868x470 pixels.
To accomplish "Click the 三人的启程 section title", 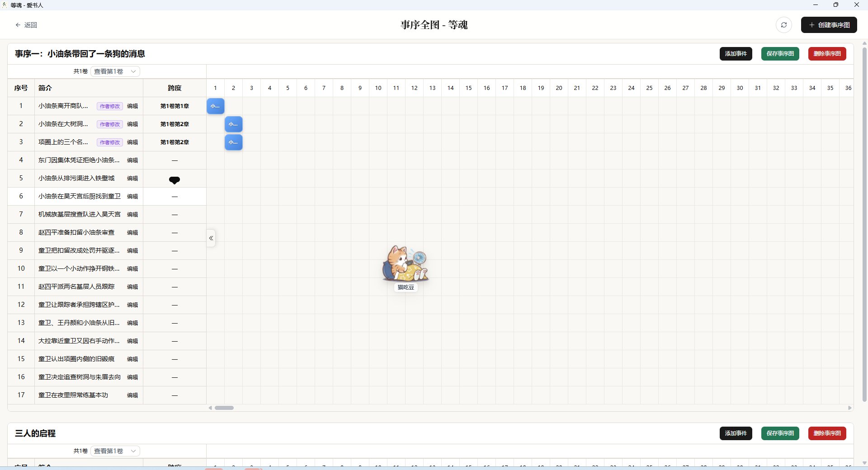I will (x=35, y=433).
